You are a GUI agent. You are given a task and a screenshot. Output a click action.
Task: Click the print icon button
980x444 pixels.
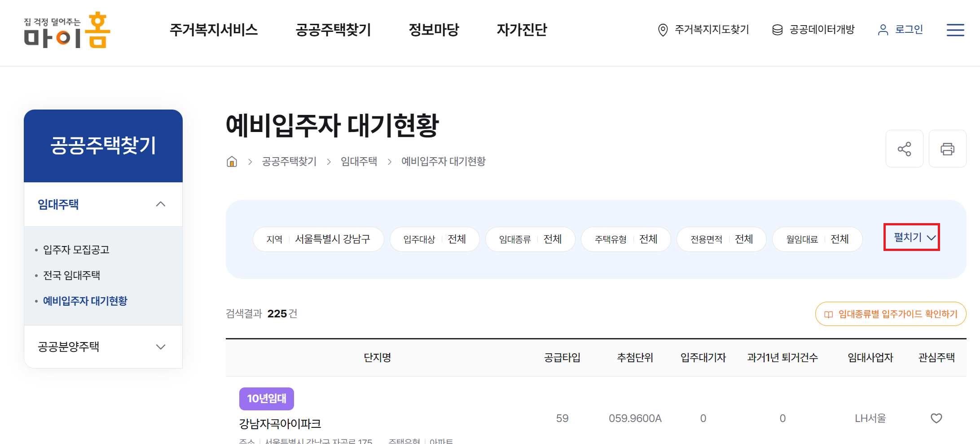947,149
